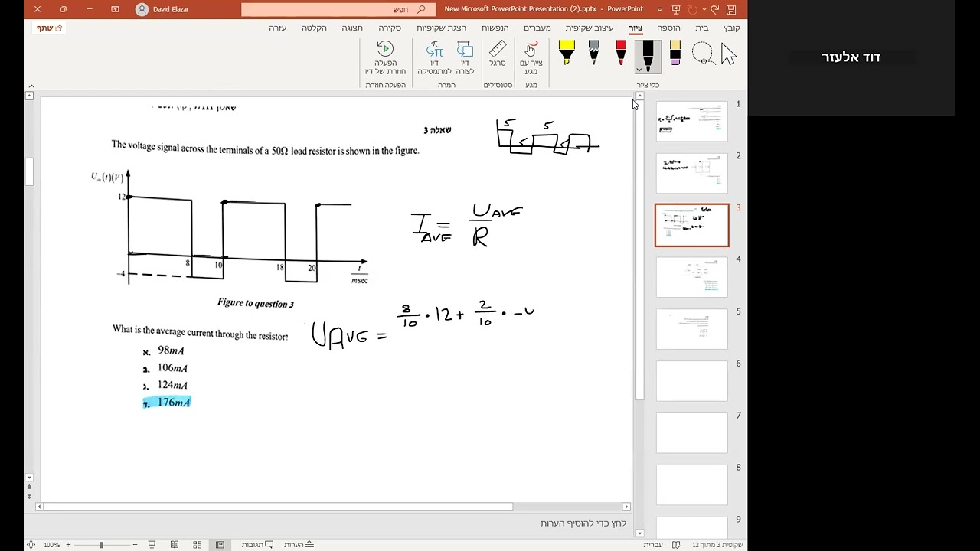Image resolution: width=980 pixels, height=551 pixels.
Task: Click the slide panel down scroll arrow
Action: click(x=640, y=533)
